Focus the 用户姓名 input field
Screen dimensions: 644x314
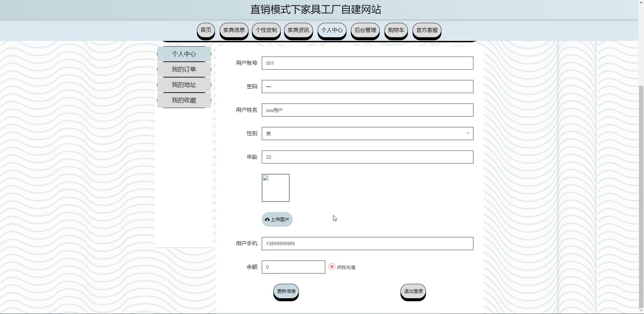(x=367, y=110)
